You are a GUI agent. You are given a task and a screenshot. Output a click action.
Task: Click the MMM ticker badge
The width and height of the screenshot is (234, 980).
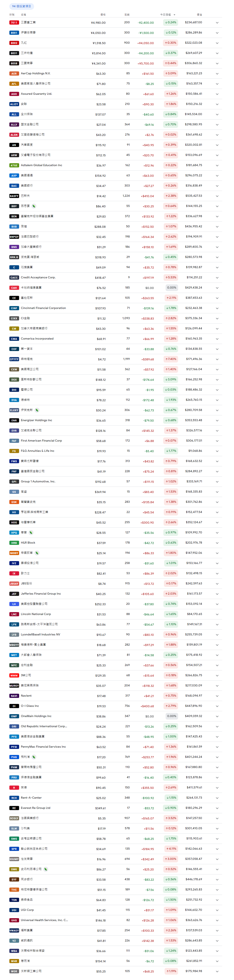tap(14, 676)
